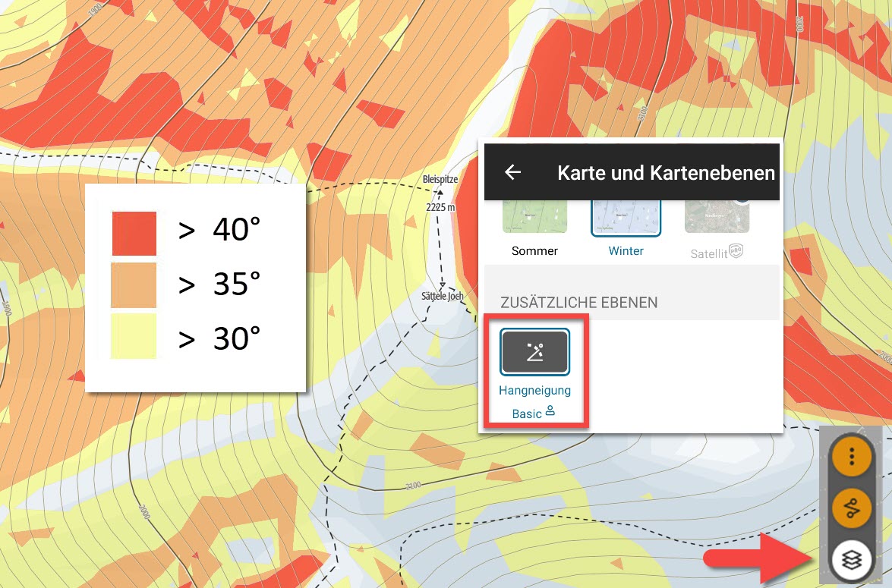892x588 pixels.
Task: Click the user icon beside Basic
Action: coord(550,410)
